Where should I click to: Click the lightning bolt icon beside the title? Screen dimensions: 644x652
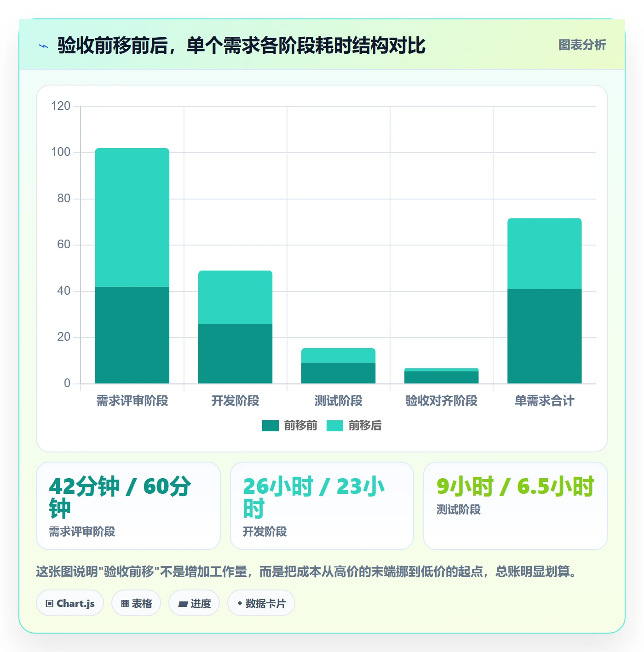44,46
